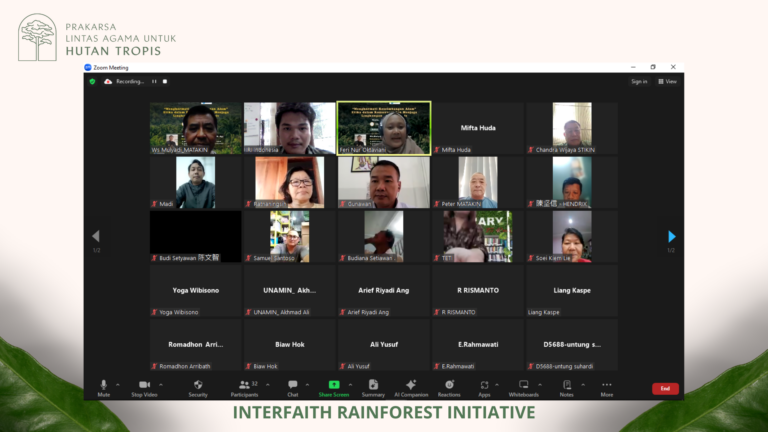This screenshot has height=432, width=768.
Task: Go to next gallery page with right arrow
Action: (x=672, y=237)
